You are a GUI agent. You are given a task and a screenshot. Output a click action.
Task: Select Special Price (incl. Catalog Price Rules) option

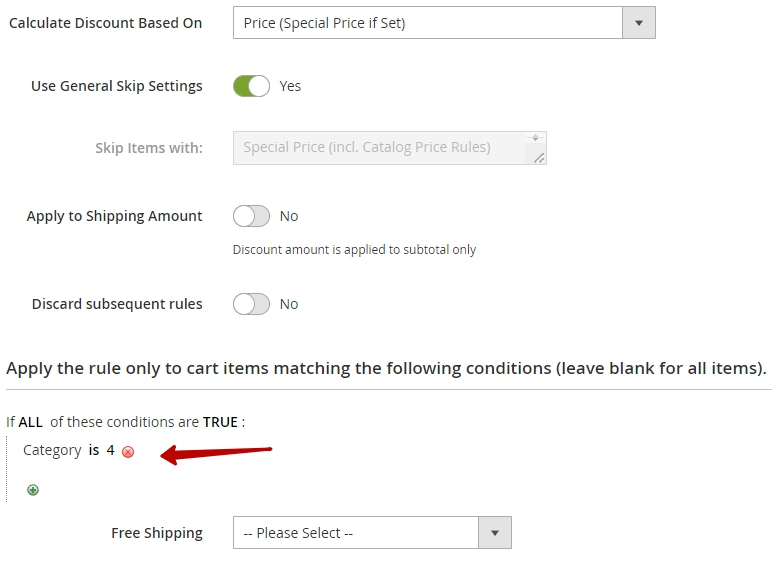(x=367, y=147)
